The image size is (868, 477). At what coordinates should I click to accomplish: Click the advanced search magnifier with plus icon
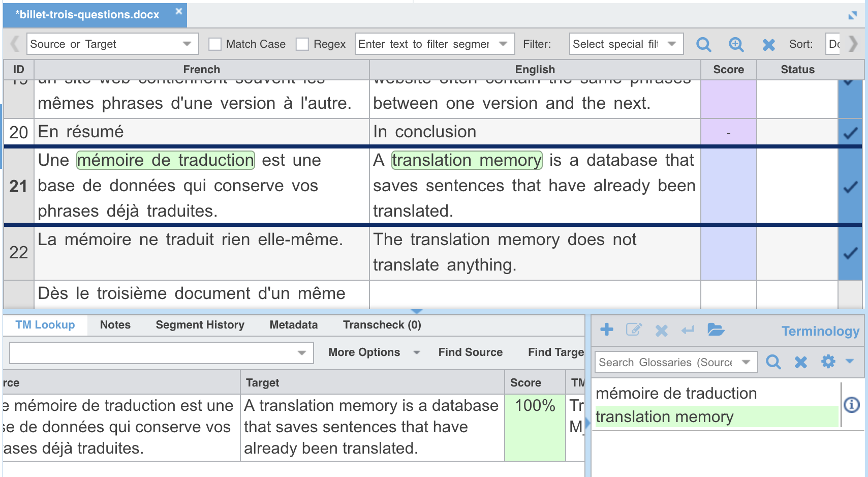click(x=736, y=44)
